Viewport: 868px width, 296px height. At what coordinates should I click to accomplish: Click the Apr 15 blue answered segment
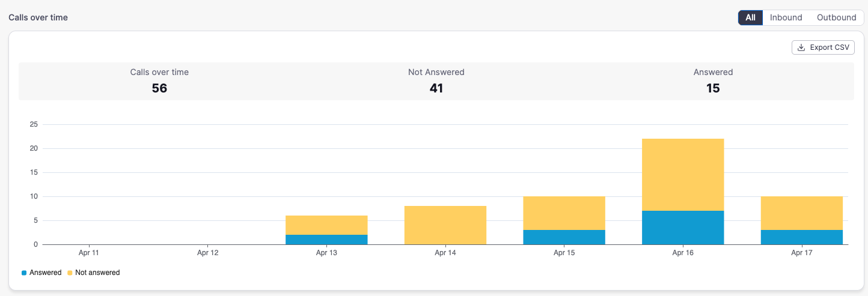[564, 237]
